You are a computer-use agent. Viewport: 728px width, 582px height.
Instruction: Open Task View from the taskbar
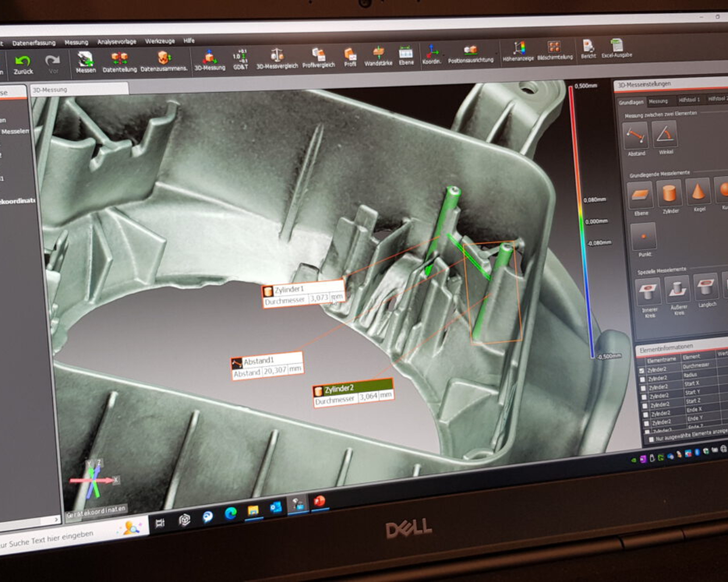(160, 522)
